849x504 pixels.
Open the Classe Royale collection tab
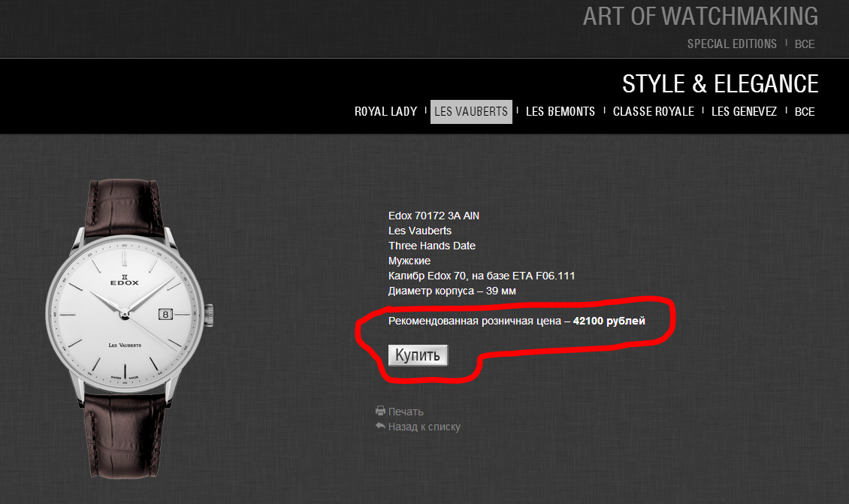[x=654, y=111]
